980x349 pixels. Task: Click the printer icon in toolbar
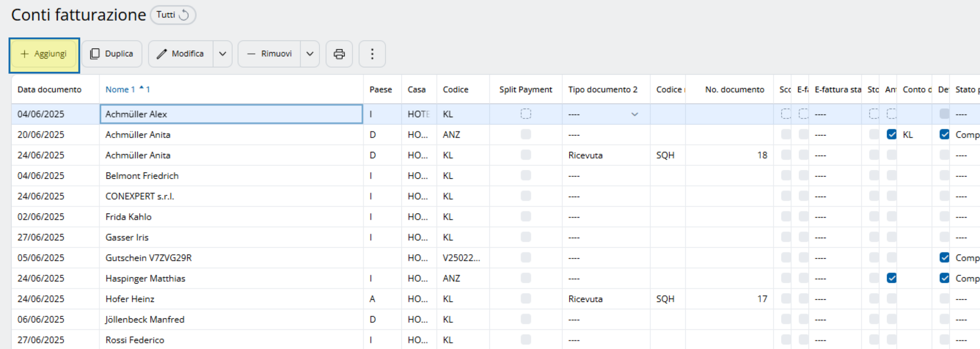[339, 54]
